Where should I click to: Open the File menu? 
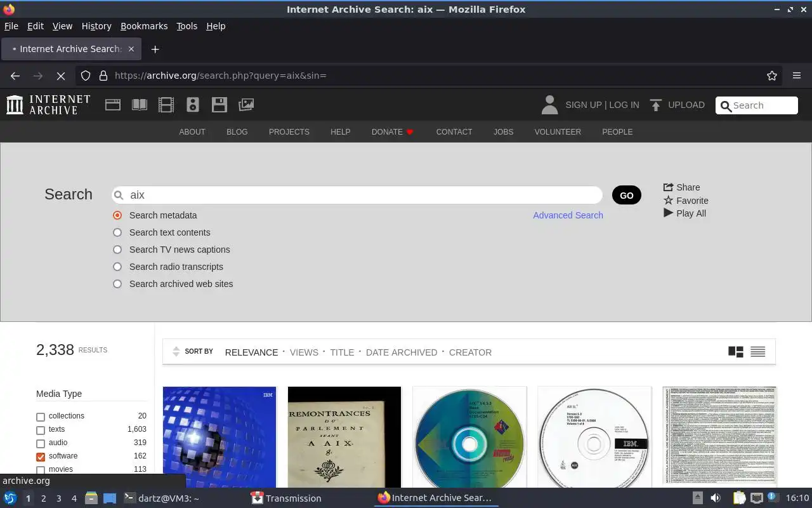[x=11, y=26]
